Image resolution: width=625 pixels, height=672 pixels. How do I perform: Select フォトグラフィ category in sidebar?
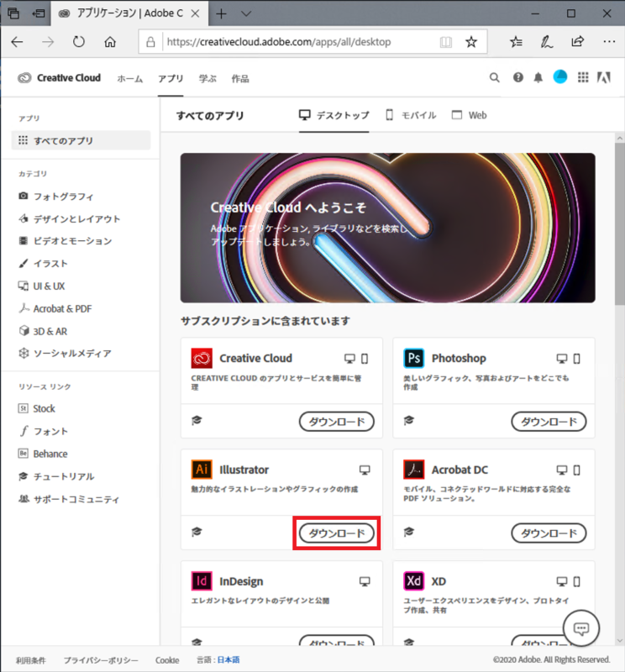point(63,196)
